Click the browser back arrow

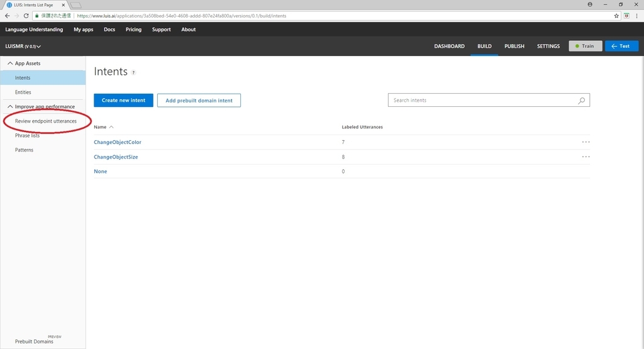[x=7, y=16]
